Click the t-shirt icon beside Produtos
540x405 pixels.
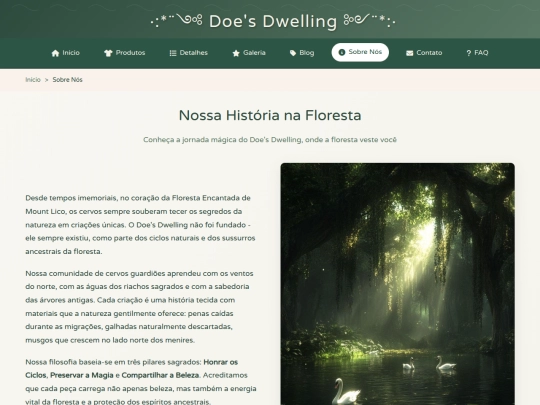click(x=108, y=53)
